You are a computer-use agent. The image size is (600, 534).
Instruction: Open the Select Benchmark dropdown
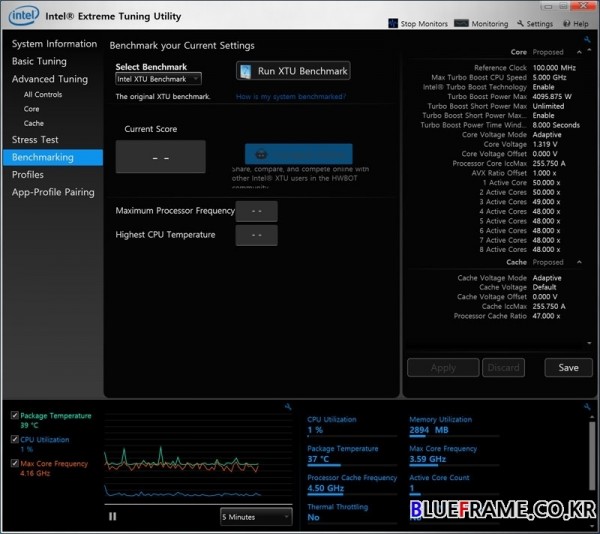[158, 79]
